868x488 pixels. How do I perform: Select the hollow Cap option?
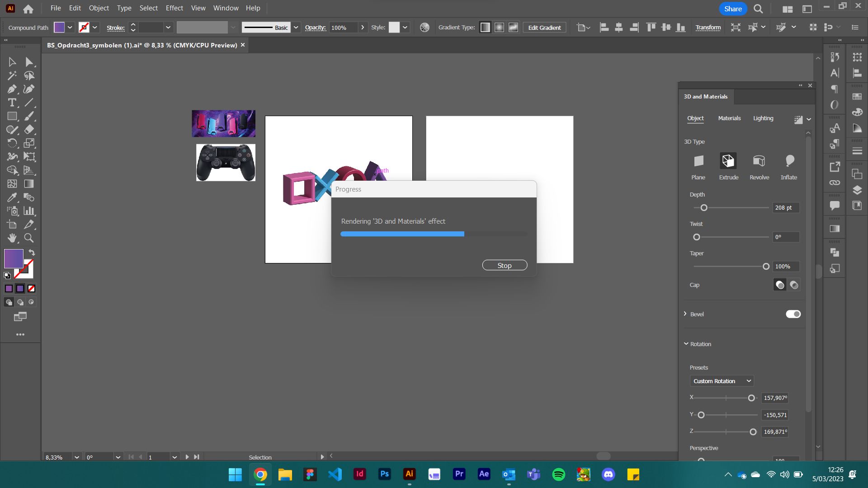794,285
